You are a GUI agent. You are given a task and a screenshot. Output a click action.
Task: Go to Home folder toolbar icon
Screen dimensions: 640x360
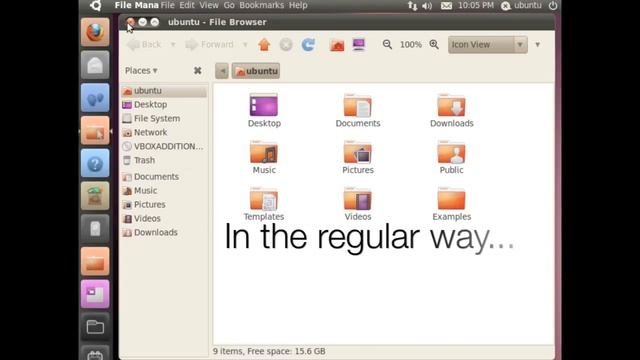click(x=337, y=44)
